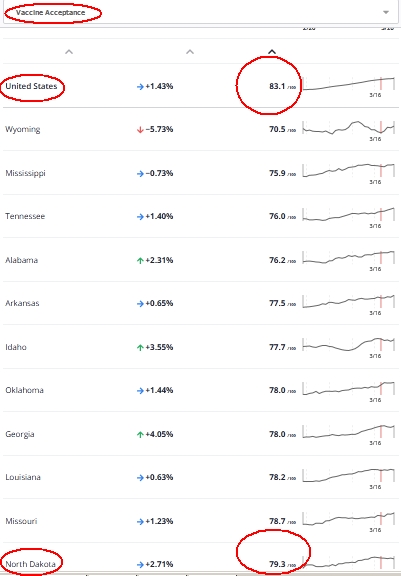The image size is (401, 576).
Task: Click Mississippi's blue steady trend arrow
Action: pos(140,173)
